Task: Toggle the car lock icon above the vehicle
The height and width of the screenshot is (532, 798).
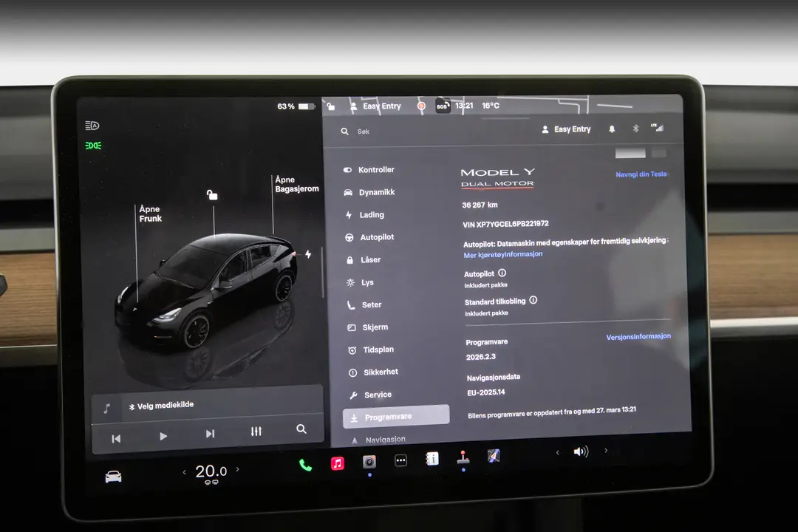Action: [212, 194]
